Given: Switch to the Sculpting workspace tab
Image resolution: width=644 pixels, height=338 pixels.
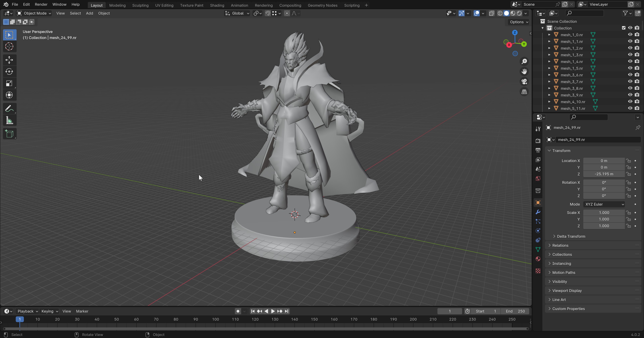Looking at the screenshot, I should pyautogui.click(x=140, y=5).
